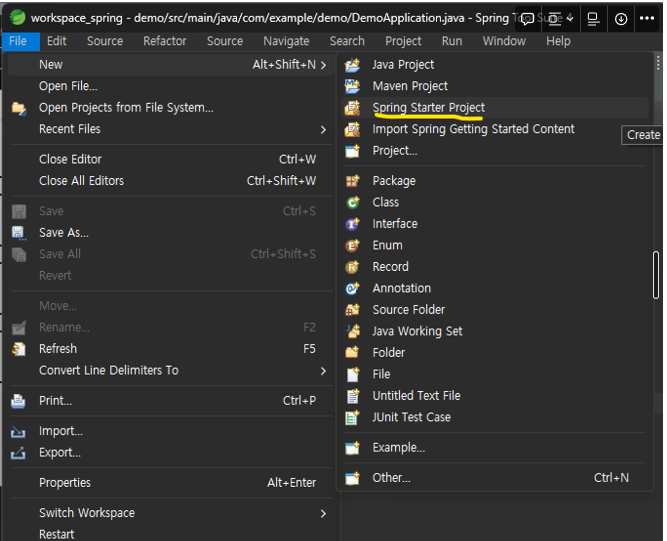Viewport: 667px width, 541px height.
Task: Click the three vertical dots beside Java Project
Action: (658, 64)
